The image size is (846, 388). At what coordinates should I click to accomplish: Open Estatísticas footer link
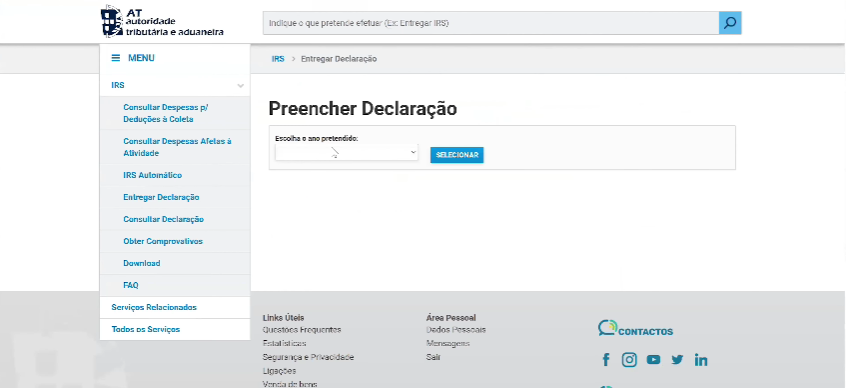[284, 344]
